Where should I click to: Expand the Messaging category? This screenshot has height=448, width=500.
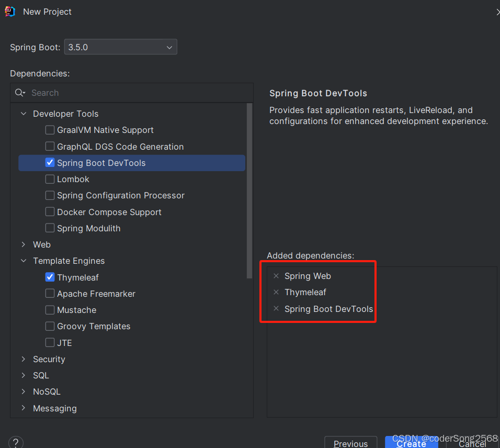[24, 408]
